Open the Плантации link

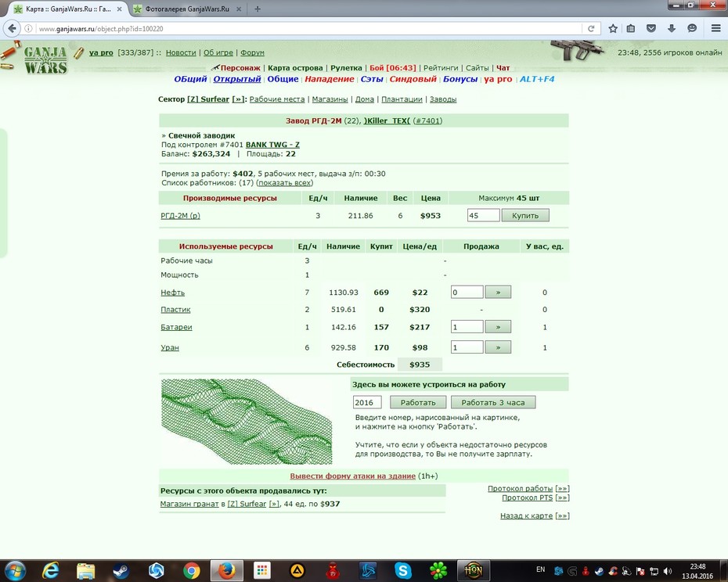pos(402,99)
